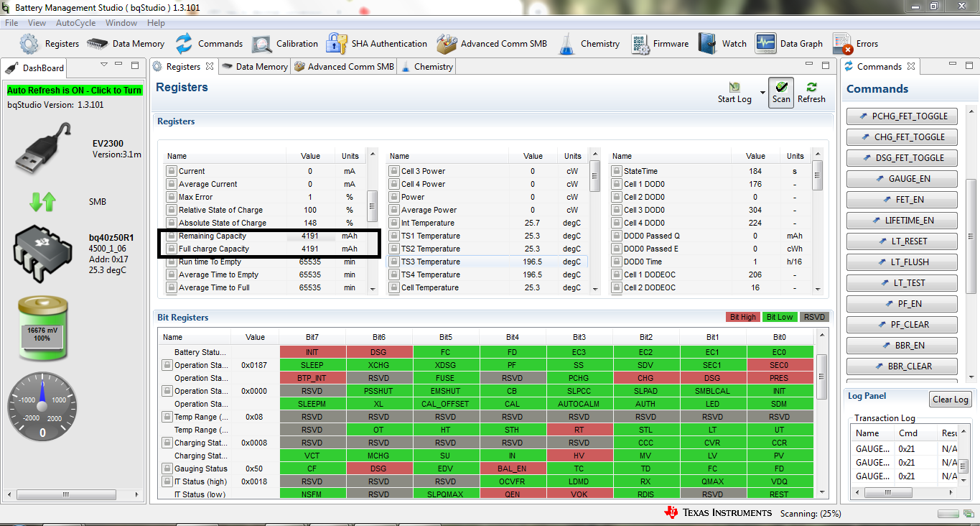The height and width of the screenshot is (526, 980).
Task: Click the lock icon beside StateTime
Action: pos(617,171)
